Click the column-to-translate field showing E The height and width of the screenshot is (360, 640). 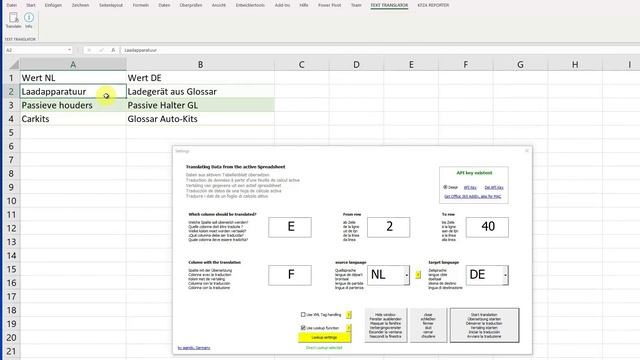[x=290, y=227]
